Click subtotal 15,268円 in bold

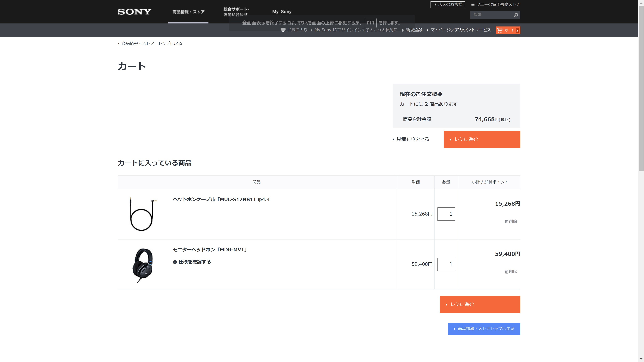507,204
